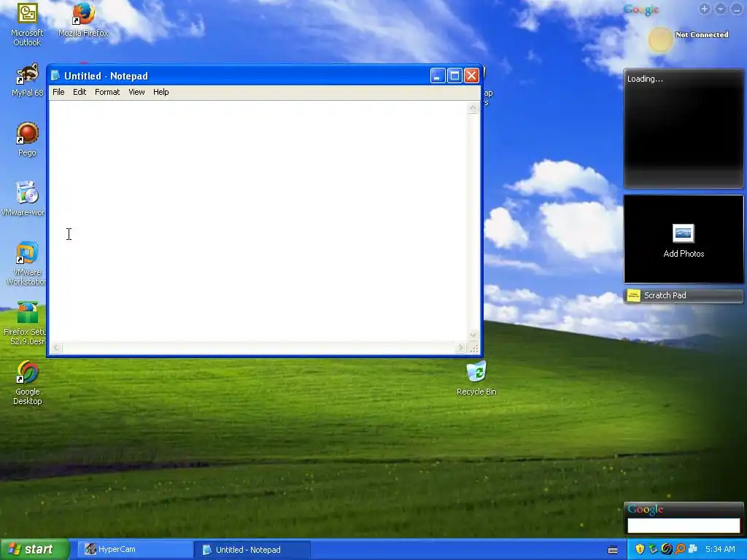Screen dimensions: 747x560
Task: Click the orange magnifier tray icon
Action: point(680,550)
